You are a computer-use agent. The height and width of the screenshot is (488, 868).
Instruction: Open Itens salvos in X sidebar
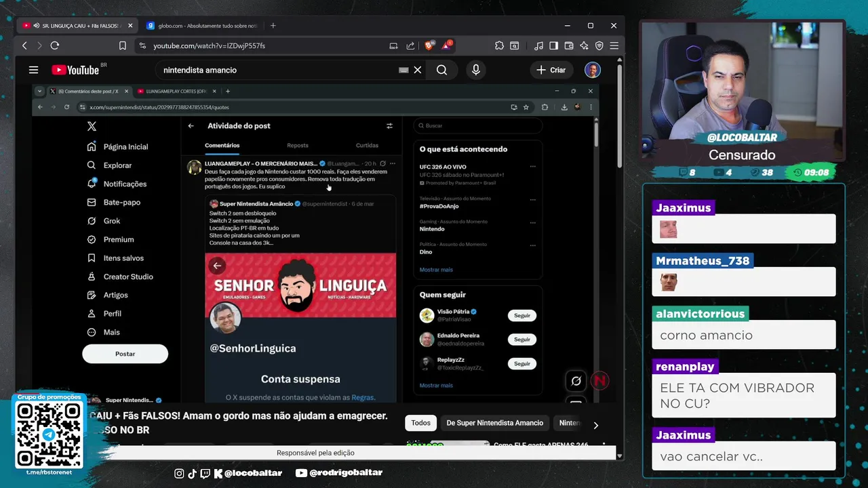pyautogui.click(x=115, y=258)
